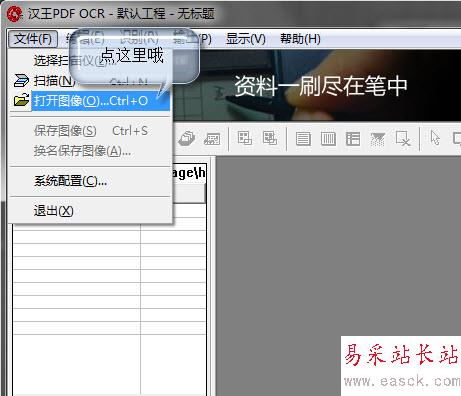Select the table region tool icon
461x396 pixels.
[353, 139]
